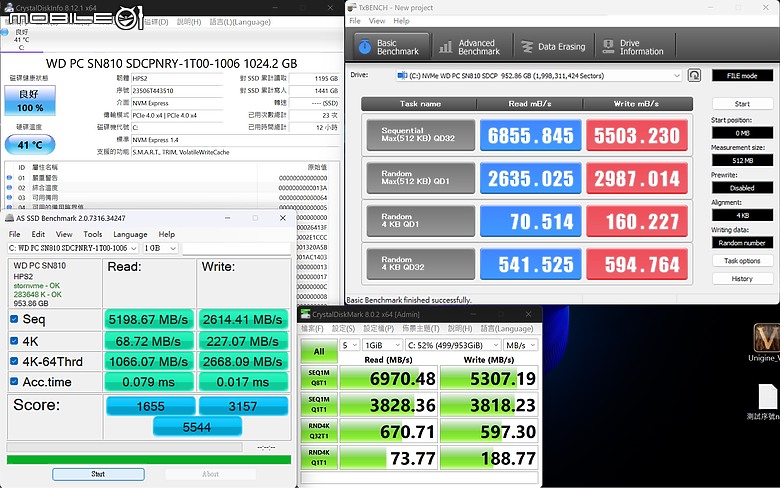The image size is (780, 488).
Task: Click the status dot for attribute 01
Action: (x=9, y=178)
